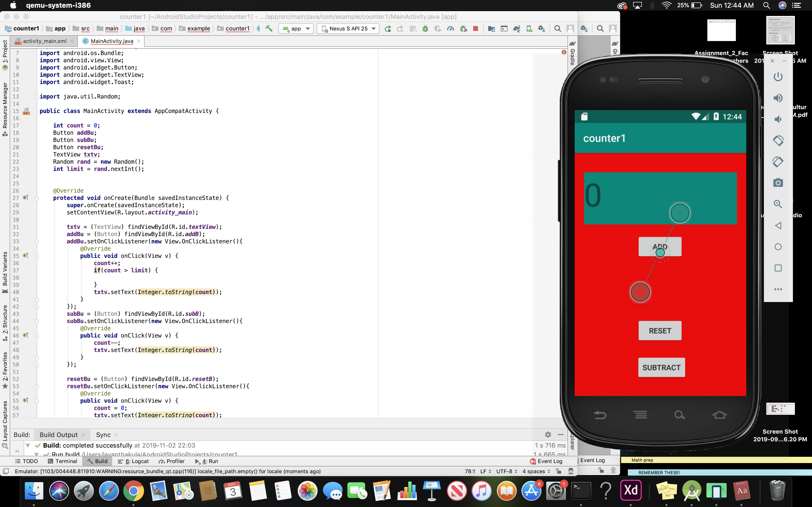Image resolution: width=812 pixels, height=507 pixels.
Task: Toggle read-only lock icon in status bar
Action: 558,471
